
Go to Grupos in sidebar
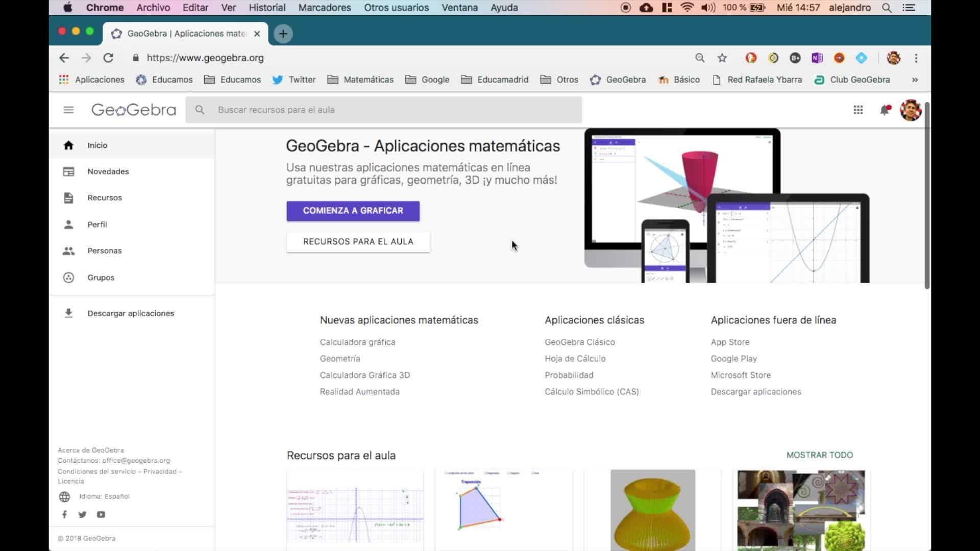click(101, 278)
